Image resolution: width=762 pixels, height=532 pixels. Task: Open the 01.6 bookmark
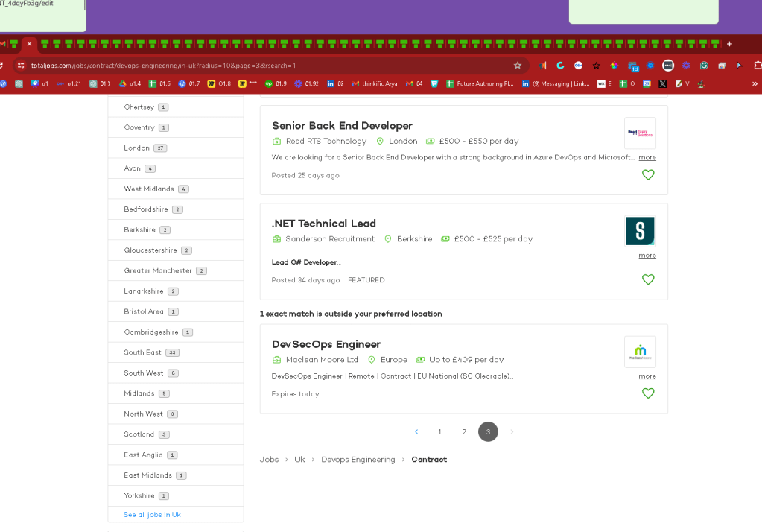(159, 83)
